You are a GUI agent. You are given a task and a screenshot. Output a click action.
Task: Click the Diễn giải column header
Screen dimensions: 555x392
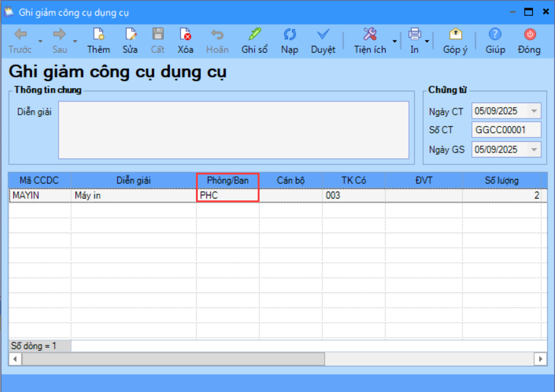click(x=134, y=180)
